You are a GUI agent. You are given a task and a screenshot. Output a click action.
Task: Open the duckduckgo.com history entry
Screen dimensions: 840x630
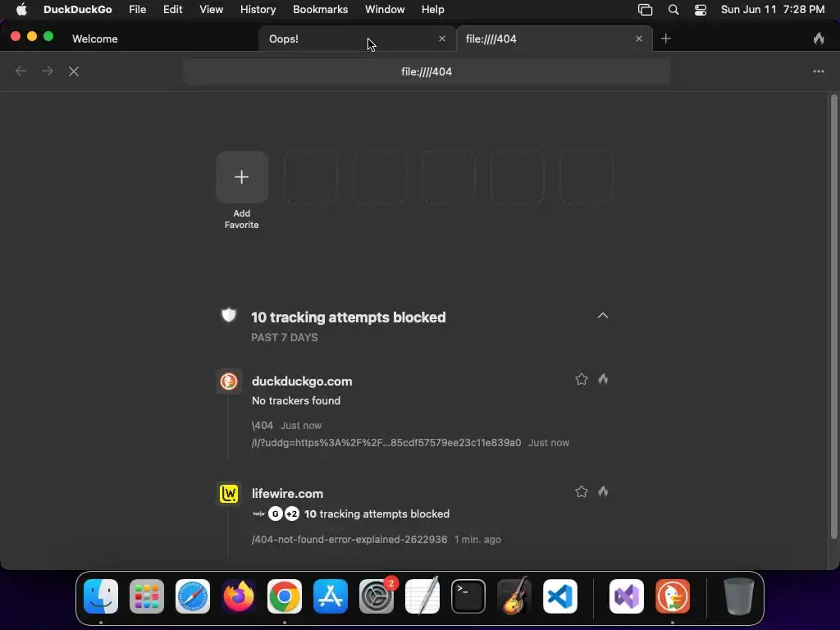302,381
